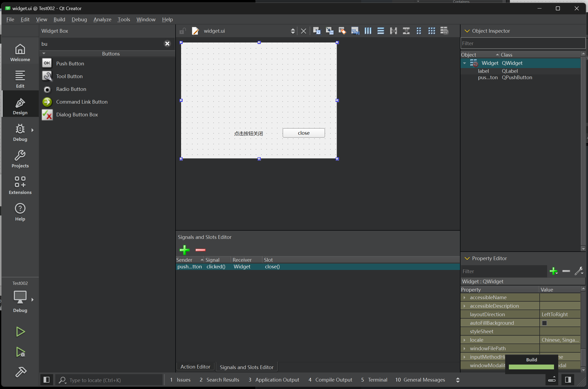Click the close push button on form
The image size is (588, 389).
pos(304,133)
